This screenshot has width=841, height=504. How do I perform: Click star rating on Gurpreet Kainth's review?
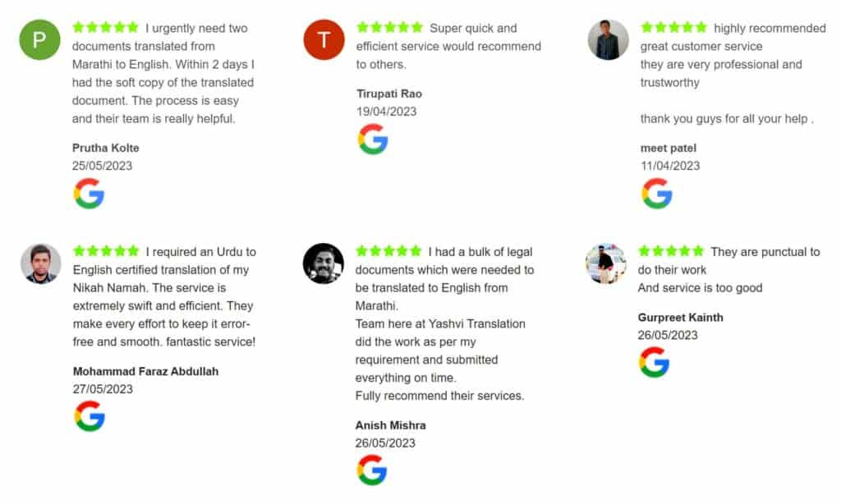coord(671,250)
